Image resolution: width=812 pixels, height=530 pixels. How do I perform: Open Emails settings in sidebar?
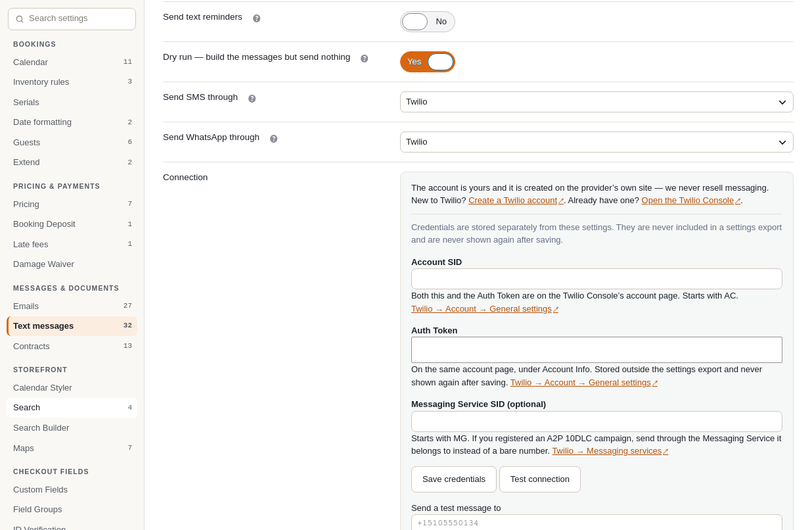(72, 306)
